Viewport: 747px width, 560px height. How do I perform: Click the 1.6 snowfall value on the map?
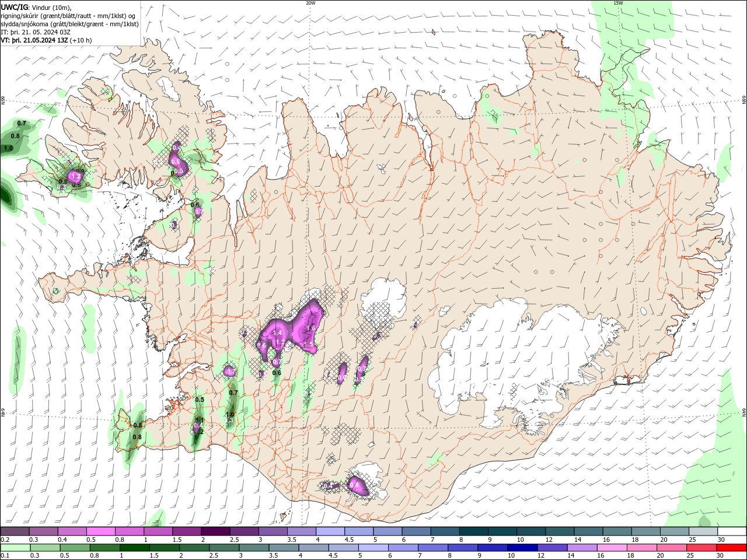pyautogui.click(x=311, y=328)
